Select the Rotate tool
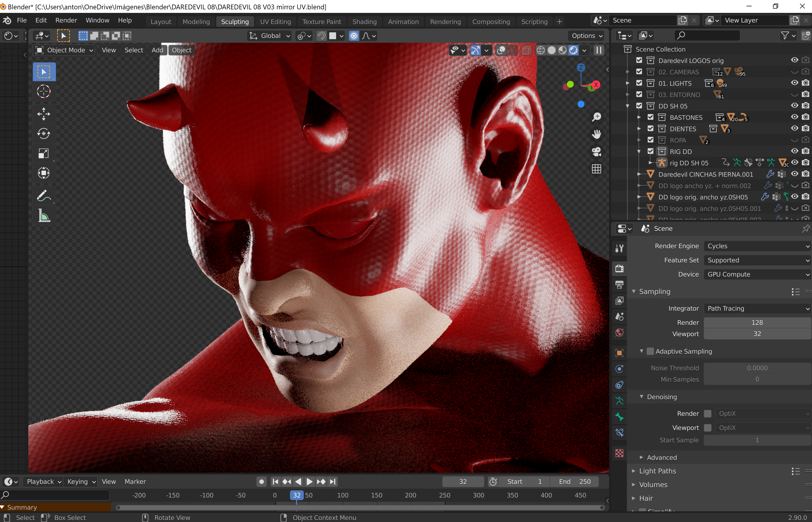 pyautogui.click(x=44, y=133)
